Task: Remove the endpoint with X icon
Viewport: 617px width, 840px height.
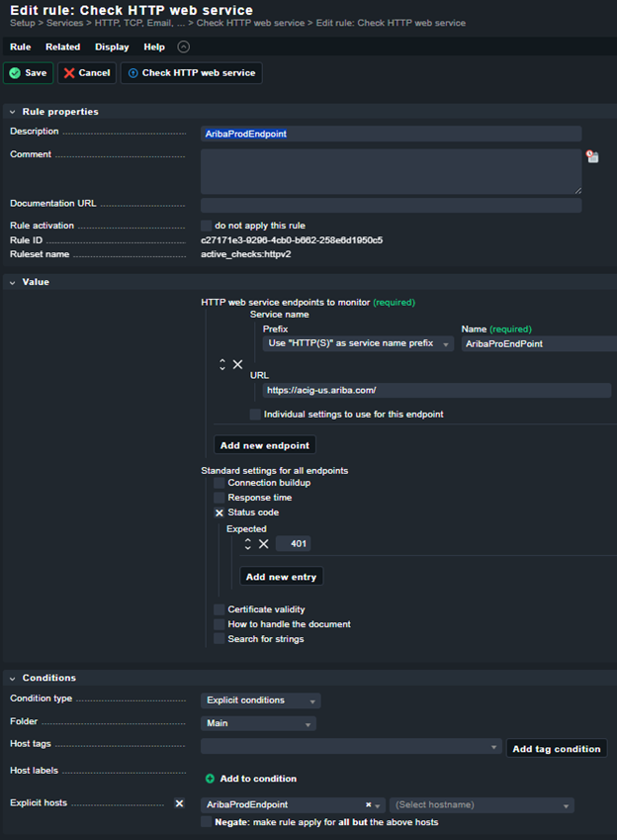Action: 237,365
